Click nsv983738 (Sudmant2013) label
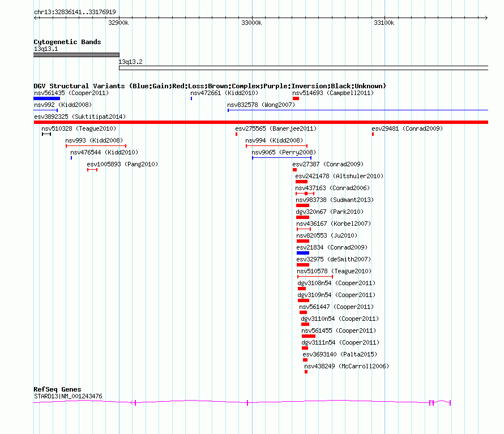Viewport: 504px width, 434px height. click(x=335, y=200)
